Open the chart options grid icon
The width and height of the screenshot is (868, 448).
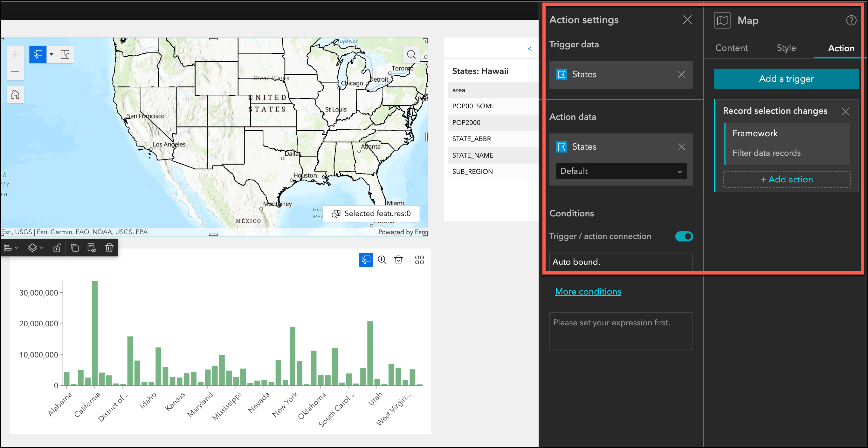pyautogui.click(x=419, y=260)
